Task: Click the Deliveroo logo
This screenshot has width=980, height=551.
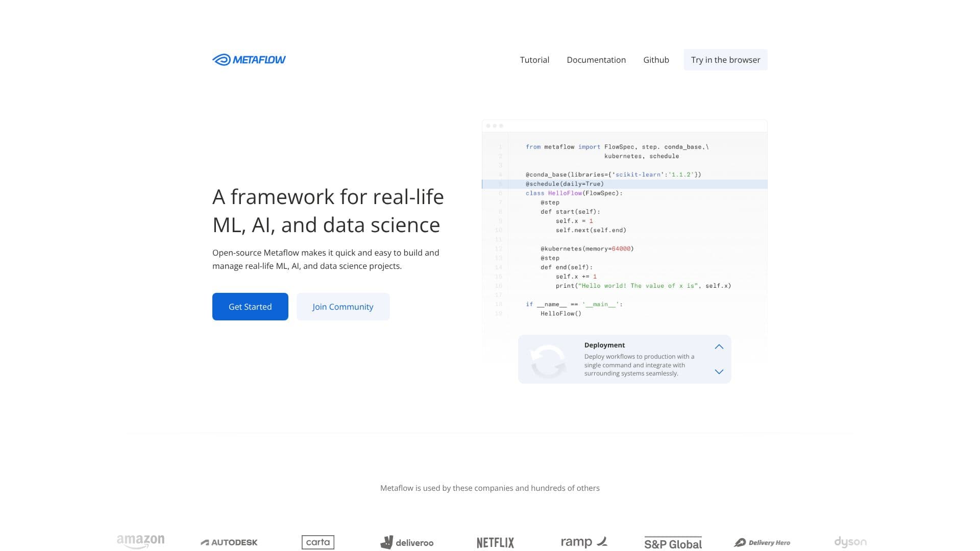Action: coord(407,542)
